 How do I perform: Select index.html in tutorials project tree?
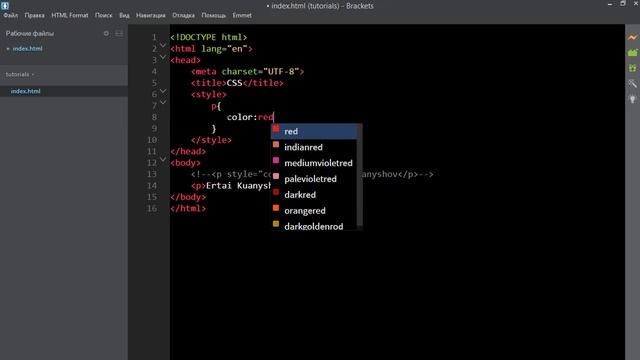(x=26, y=91)
